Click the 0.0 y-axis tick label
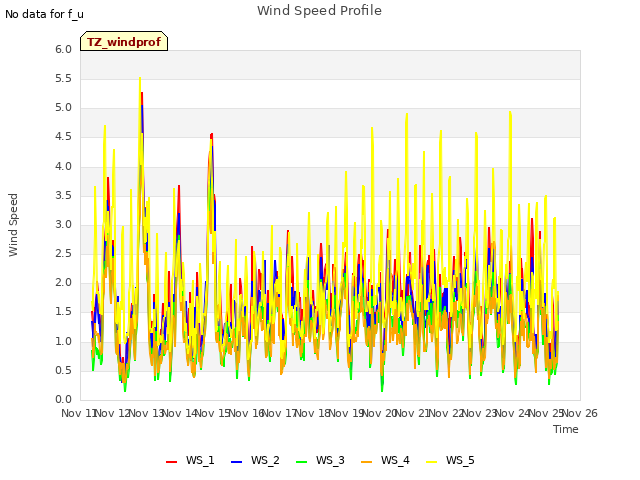 (x=63, y=399)
